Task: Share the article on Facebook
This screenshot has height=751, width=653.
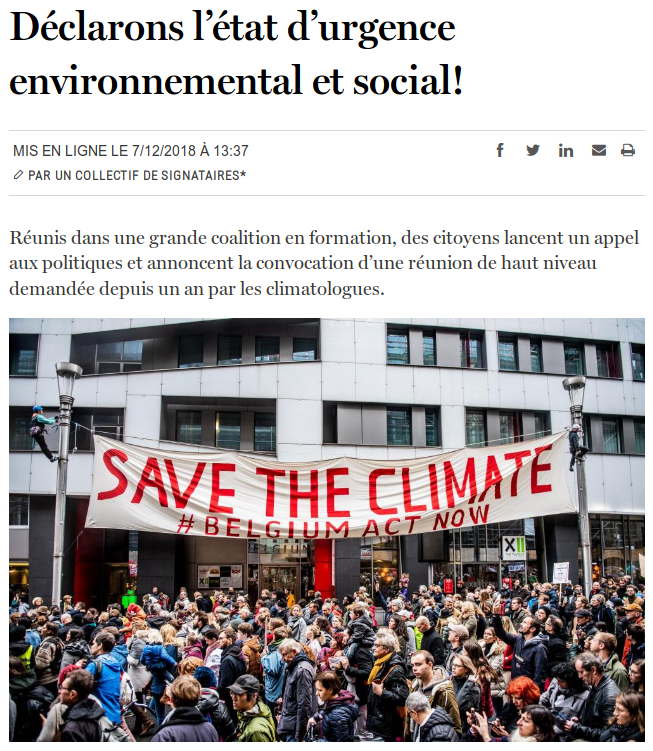Action: (500, 150)
